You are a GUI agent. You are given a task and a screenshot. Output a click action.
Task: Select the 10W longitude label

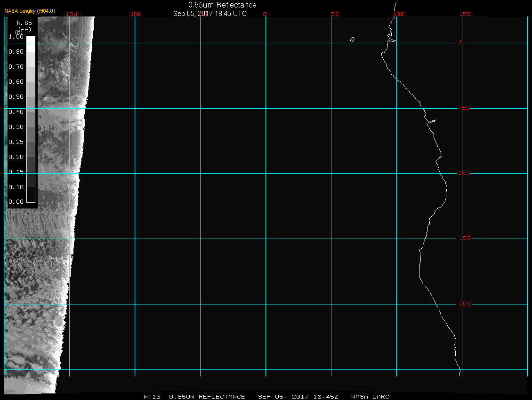pyautogui.click(x=136, y=14)
